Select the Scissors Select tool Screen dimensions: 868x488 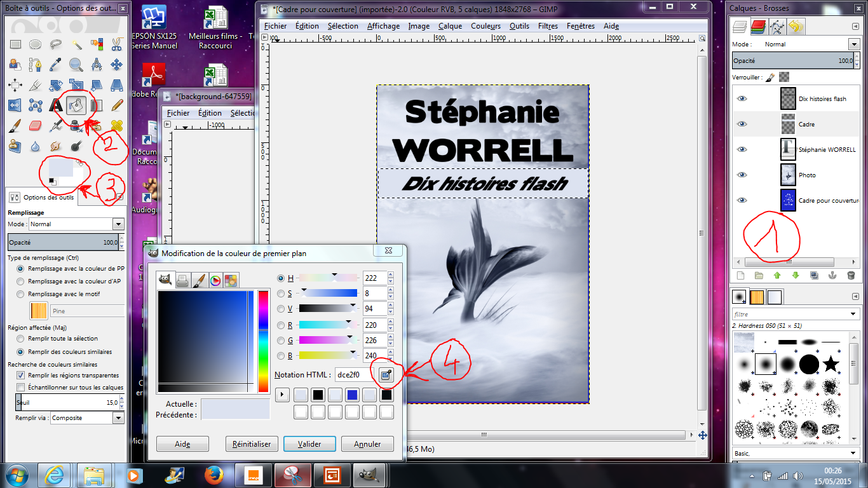coord(116,44)
